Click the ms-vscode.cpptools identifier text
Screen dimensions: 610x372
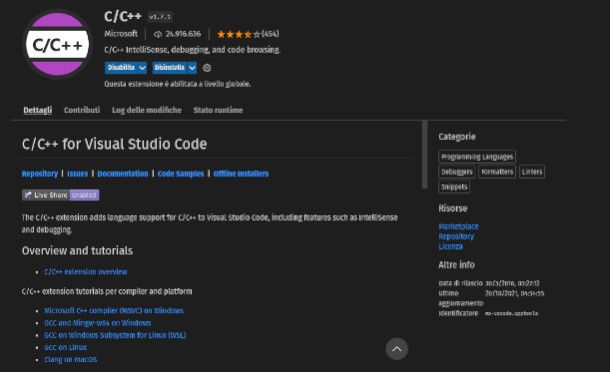pos(511,313)
